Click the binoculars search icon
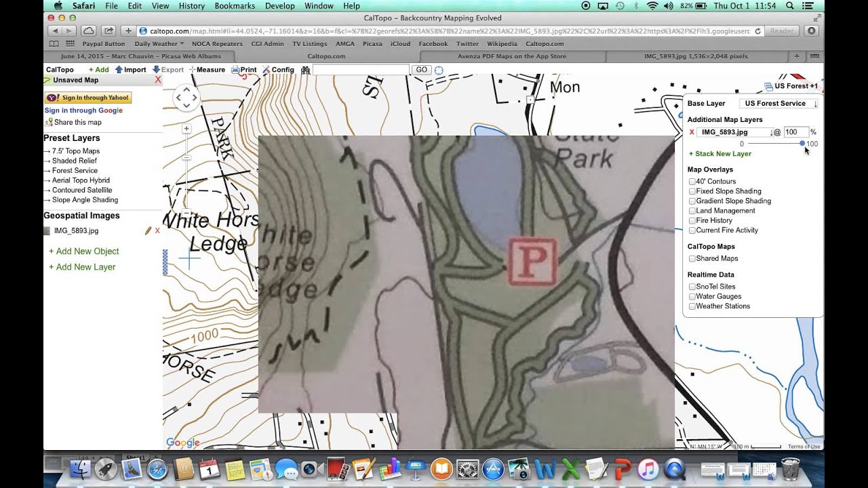Screen dimensions: 868x488 tap(305, 70)
